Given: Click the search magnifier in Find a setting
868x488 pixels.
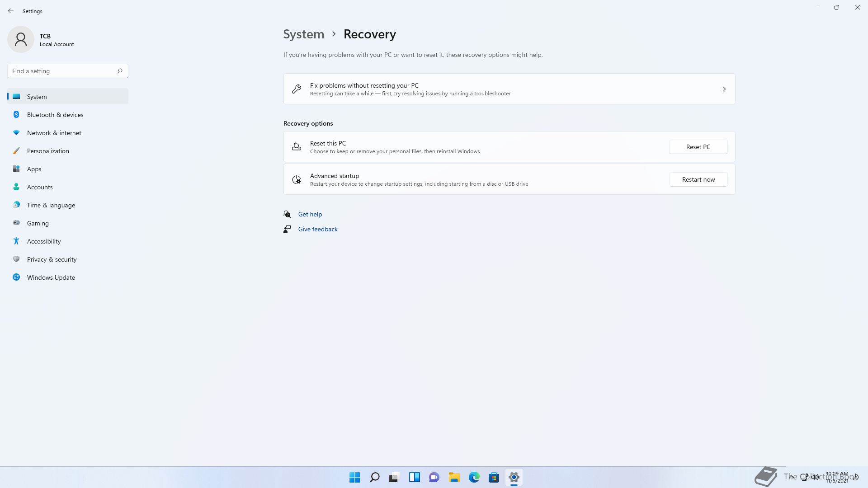Looking at the screenshot, I should pos(120,71).
